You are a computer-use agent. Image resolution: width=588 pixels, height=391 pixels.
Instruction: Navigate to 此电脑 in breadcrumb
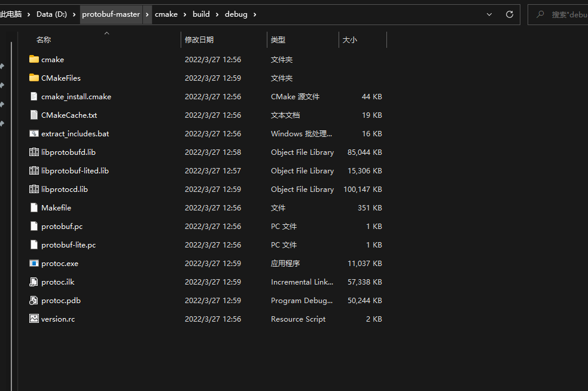[x=11, y=14]
